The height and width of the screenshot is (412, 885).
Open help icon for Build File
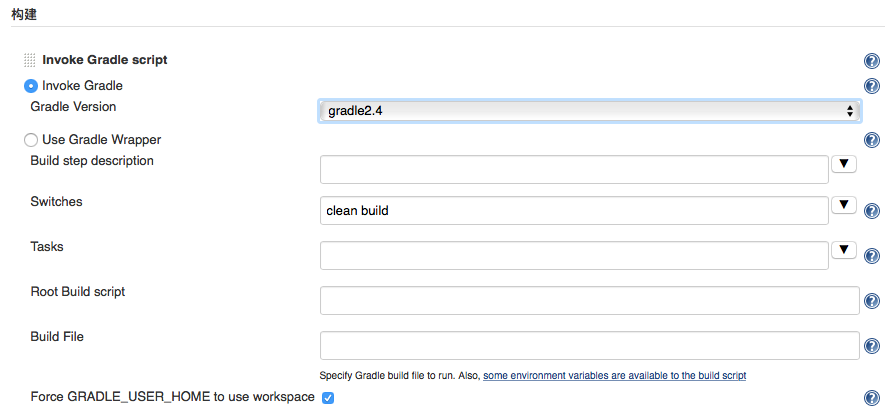[x=871, y=346]
